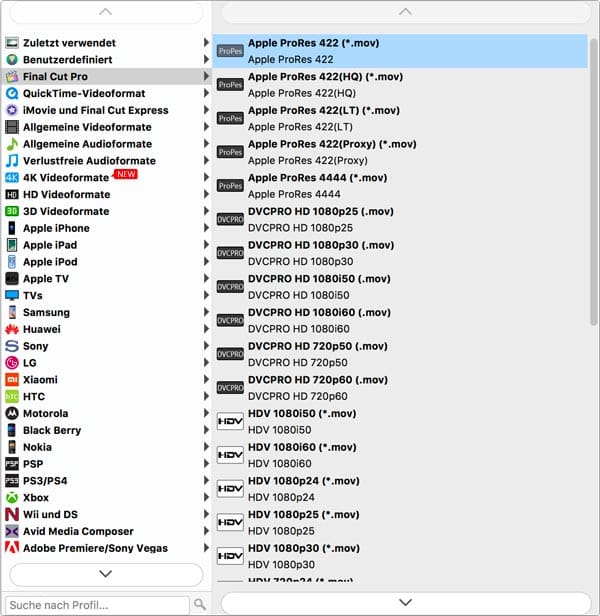Click the Sony logo icon

pos(12,346)
